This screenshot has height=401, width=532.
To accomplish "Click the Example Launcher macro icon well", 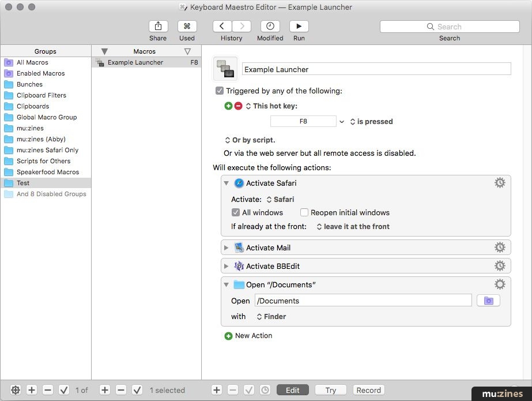I will click(x=225, y=69).
